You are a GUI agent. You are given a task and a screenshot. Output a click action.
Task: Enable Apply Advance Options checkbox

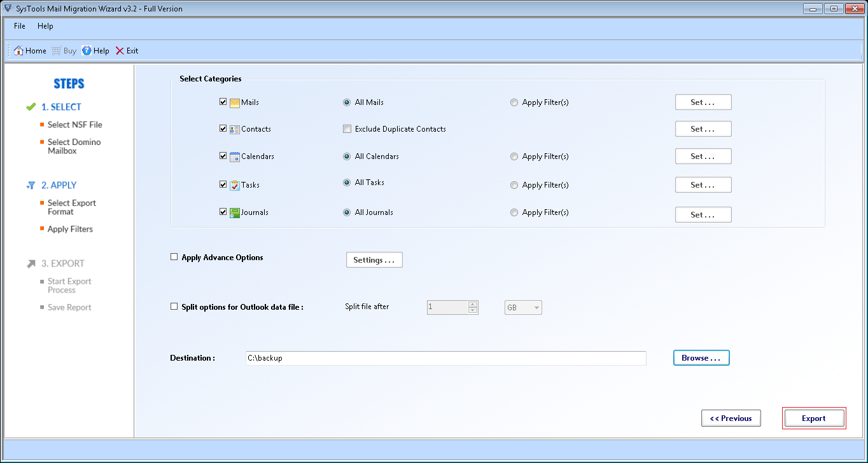[174, 257]
